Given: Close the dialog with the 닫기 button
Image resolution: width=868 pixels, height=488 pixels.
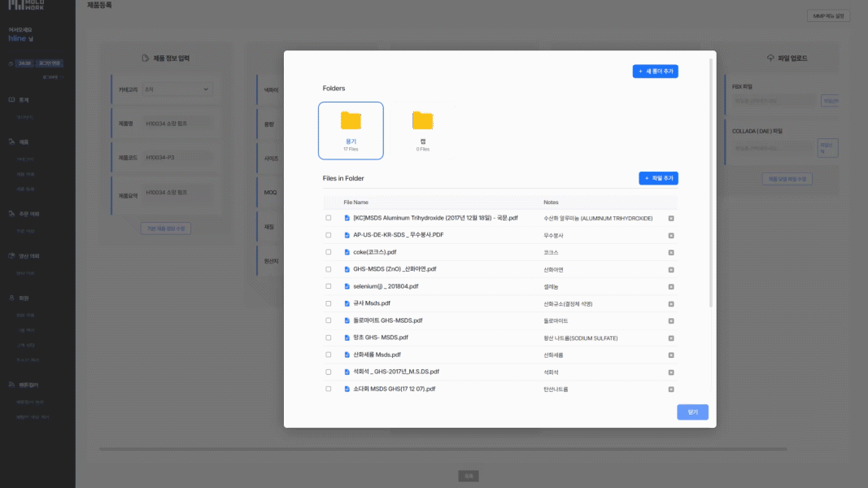Looking at the screenshot, I should point(692,412).
